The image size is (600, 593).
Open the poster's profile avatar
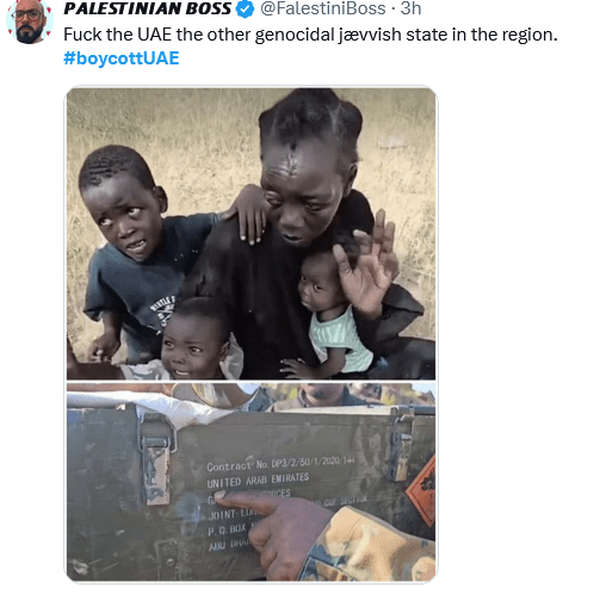click(x=29, y=21)
